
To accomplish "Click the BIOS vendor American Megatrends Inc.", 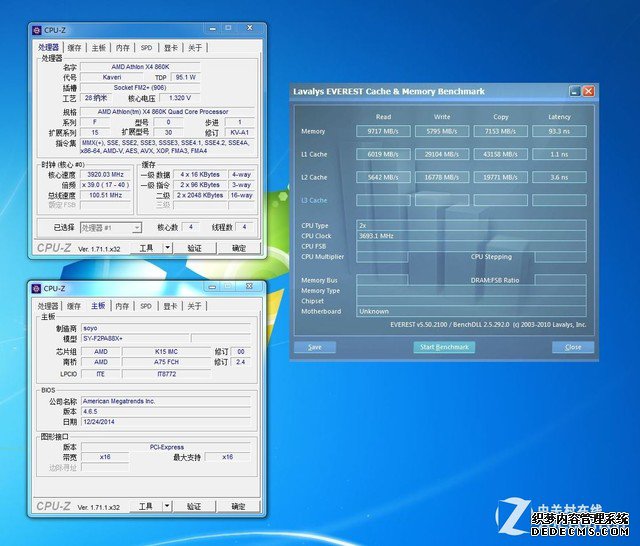I will [166, 401].
